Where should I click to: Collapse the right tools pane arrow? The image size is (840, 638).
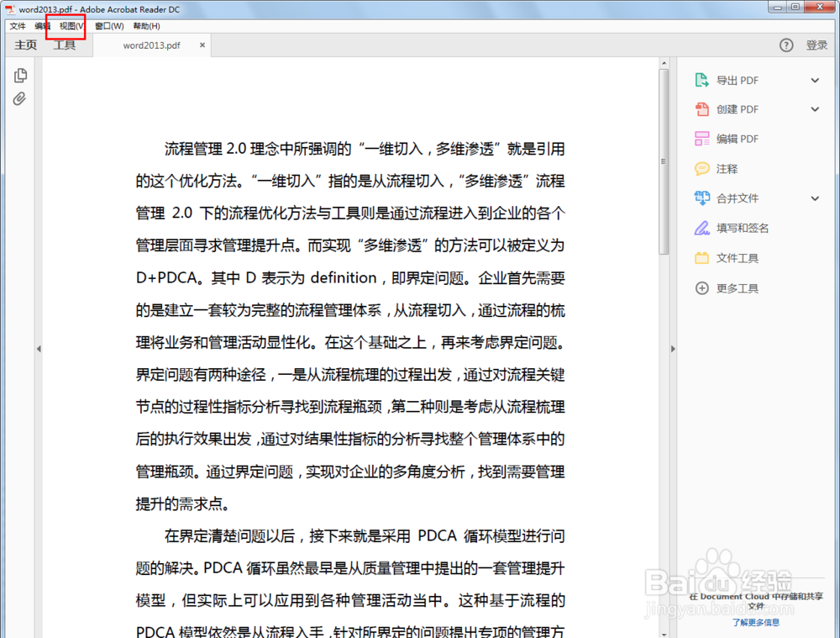coord(673,348)
